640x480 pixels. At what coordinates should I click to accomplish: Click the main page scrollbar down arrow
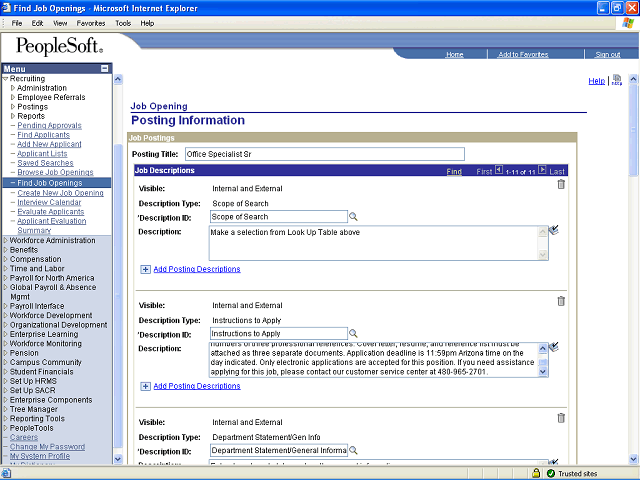tap(633, 459)
